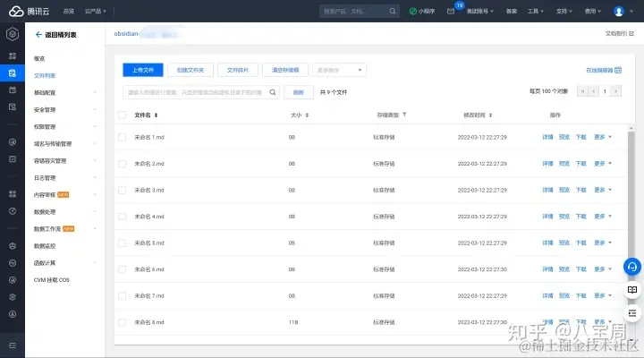Viewport: 644px width, 358px height.
Task: Open the 更多操作 dropdown in toolbar
Action: point(339,70)
